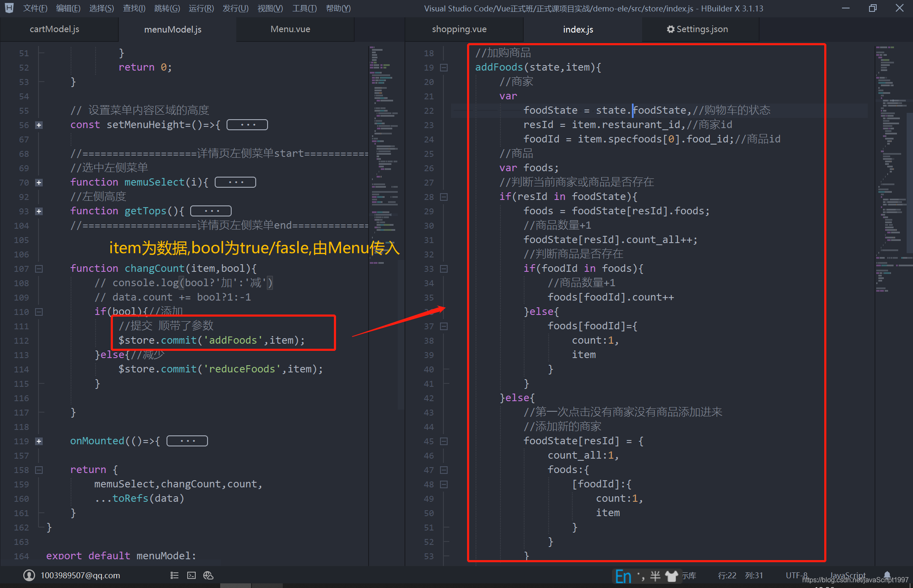Viewport: 913px width, 588px height.
Task: Click the ellipsis placeholder after onMounted
Action: (187, 441)
